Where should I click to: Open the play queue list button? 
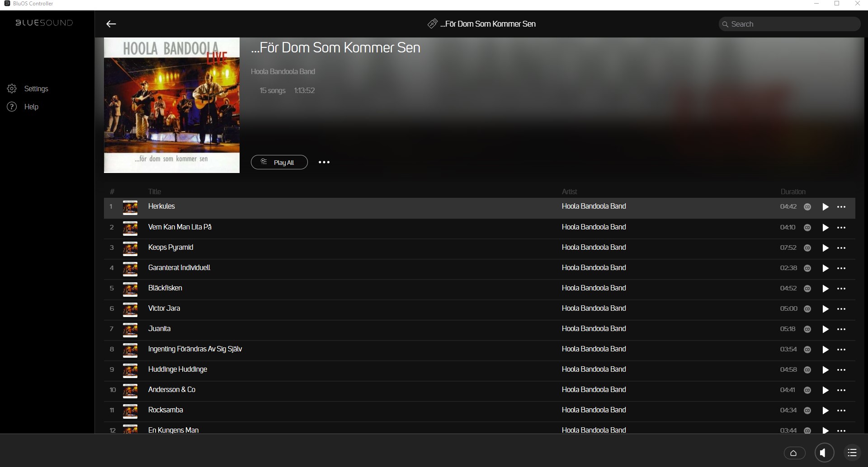852,453
